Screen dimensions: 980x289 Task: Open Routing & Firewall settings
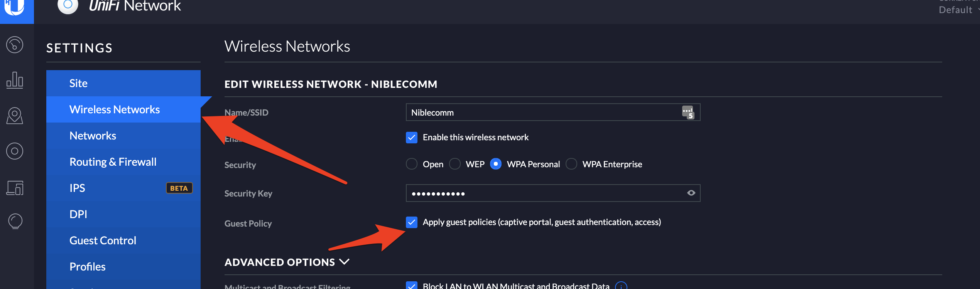pyautogui.click(x=123, y=162)
